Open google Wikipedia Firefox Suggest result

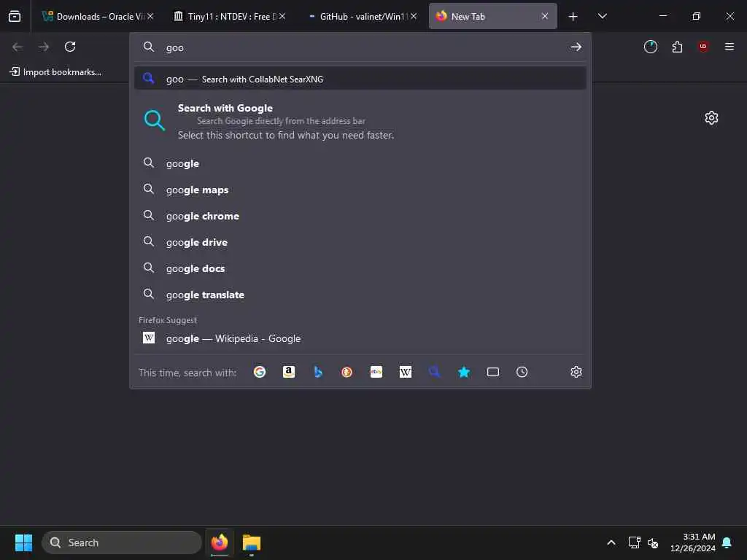(x=360, y=338)
